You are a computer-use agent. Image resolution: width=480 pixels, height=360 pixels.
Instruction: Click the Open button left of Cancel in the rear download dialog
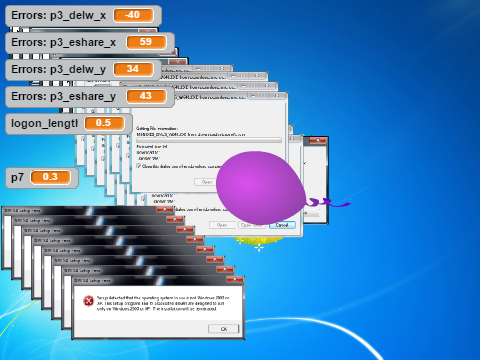click(x=222, y=225)
